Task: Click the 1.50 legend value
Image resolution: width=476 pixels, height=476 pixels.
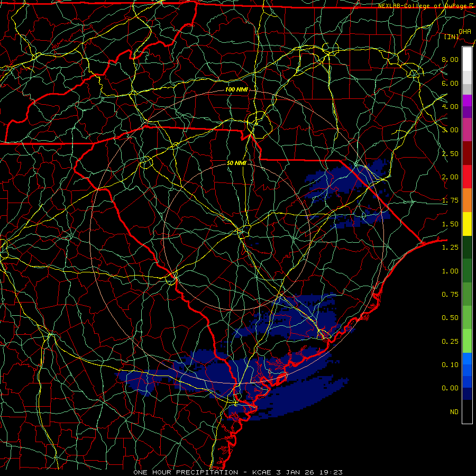Action: coord(450,224)
